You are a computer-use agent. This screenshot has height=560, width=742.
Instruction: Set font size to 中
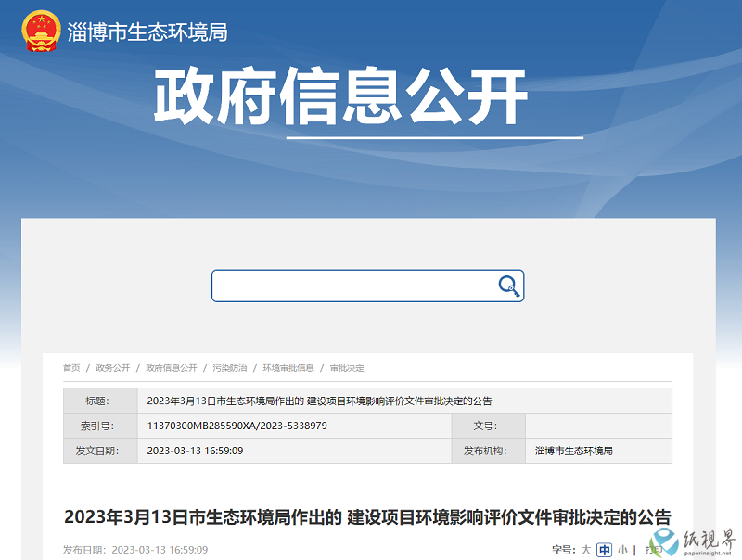click(x=605, y=550)
